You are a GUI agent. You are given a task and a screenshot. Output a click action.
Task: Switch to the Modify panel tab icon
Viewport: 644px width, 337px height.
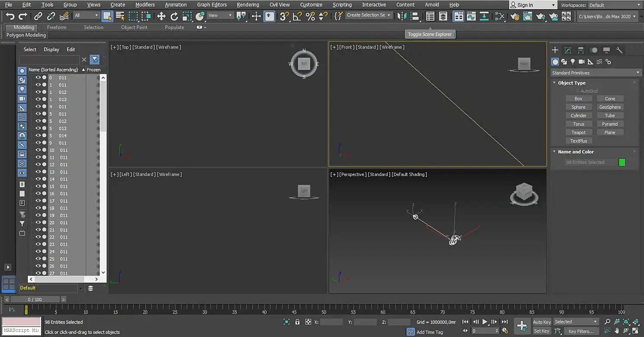[x=568, y=50]
